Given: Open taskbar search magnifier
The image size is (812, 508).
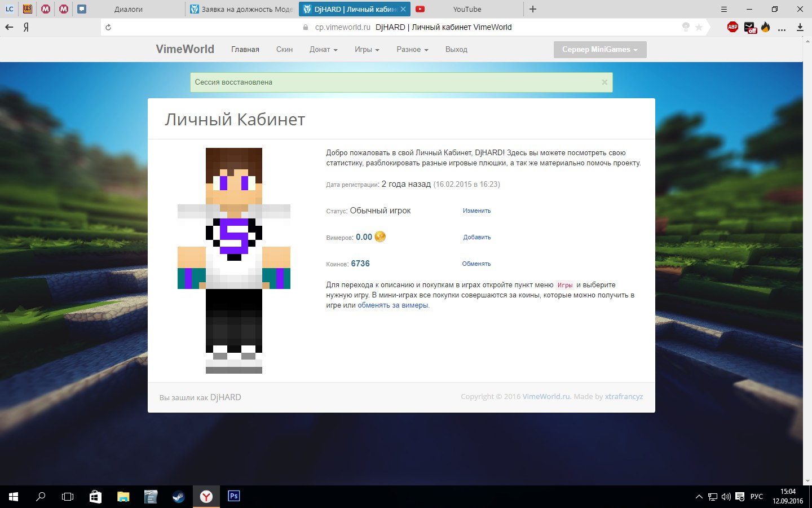Looking at the screenshot, I should pos(41,497).
